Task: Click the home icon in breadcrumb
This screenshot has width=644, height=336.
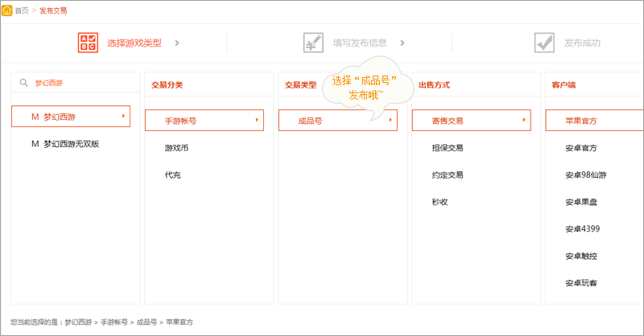Action: 7,10
